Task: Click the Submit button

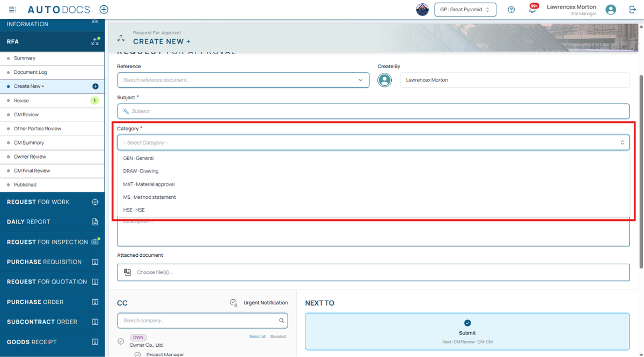Action: (x=467, y=332)
